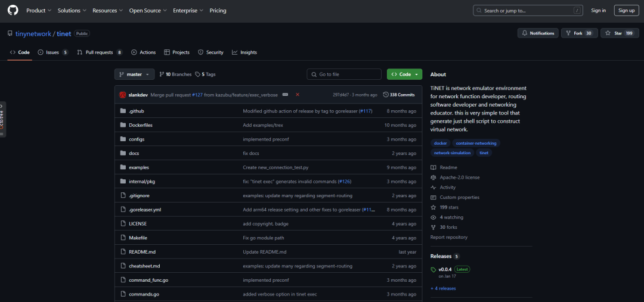
Task: Open the internal/pkg folder
Action: (x=142, y=181)
